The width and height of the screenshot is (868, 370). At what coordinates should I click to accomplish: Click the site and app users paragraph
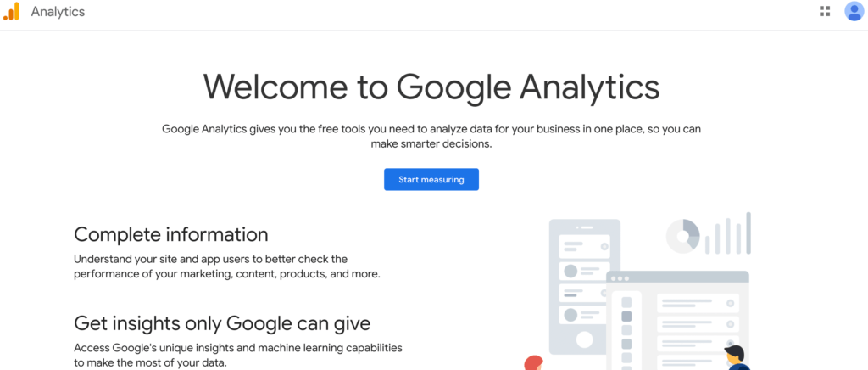point(227,266)
